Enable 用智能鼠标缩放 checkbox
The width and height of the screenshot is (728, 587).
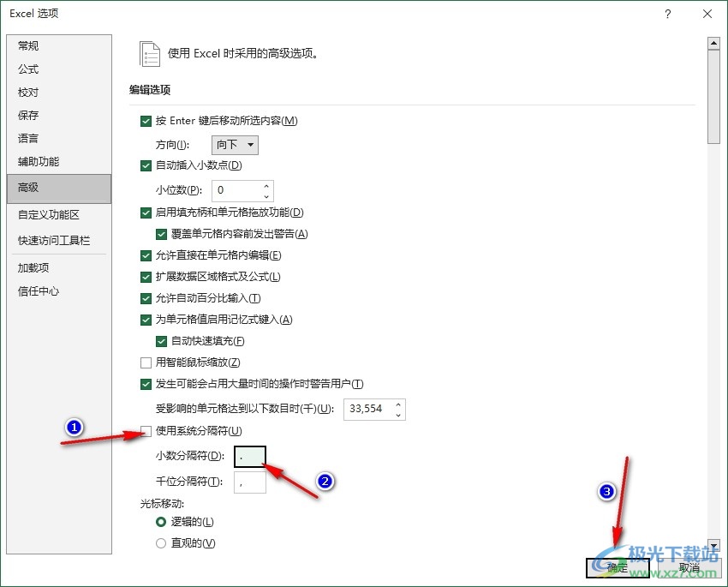point(146,362)
